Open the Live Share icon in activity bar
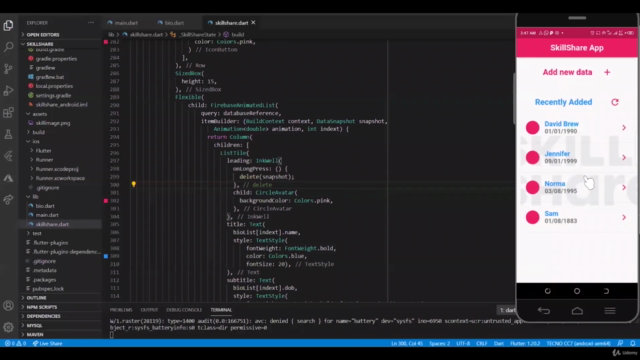Viewport: 640px width, 360px height. point(8,199)
